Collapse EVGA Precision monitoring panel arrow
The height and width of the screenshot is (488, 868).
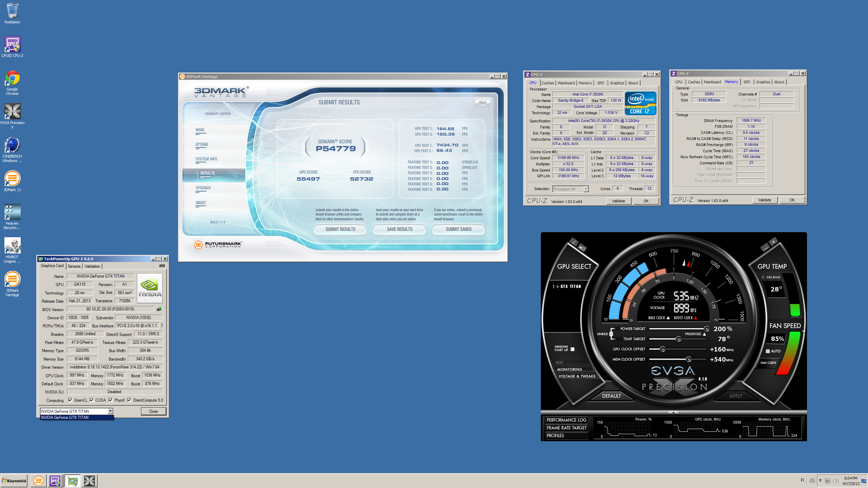pos(673,412)
